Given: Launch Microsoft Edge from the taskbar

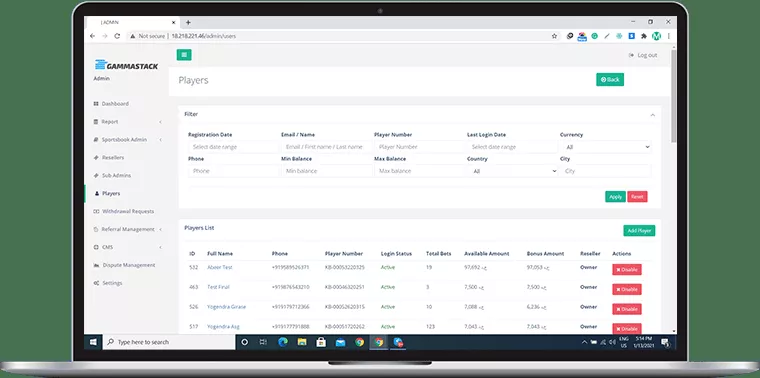Looking at the screenshot, I should pos(283,342).
